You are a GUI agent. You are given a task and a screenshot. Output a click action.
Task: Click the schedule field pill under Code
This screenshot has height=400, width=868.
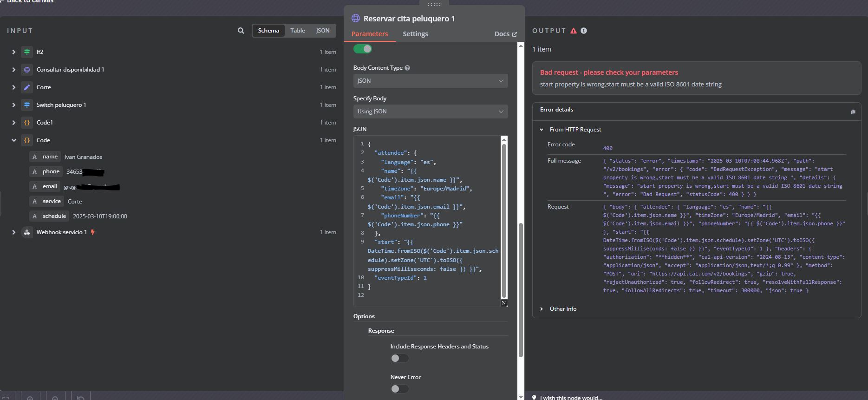pyautogui.click(x=49, y=216)
